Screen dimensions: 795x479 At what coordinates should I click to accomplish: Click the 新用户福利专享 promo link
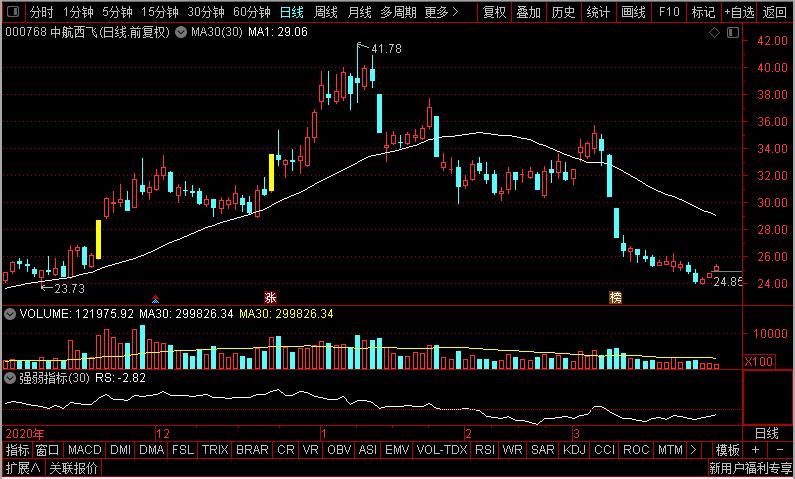750,468
